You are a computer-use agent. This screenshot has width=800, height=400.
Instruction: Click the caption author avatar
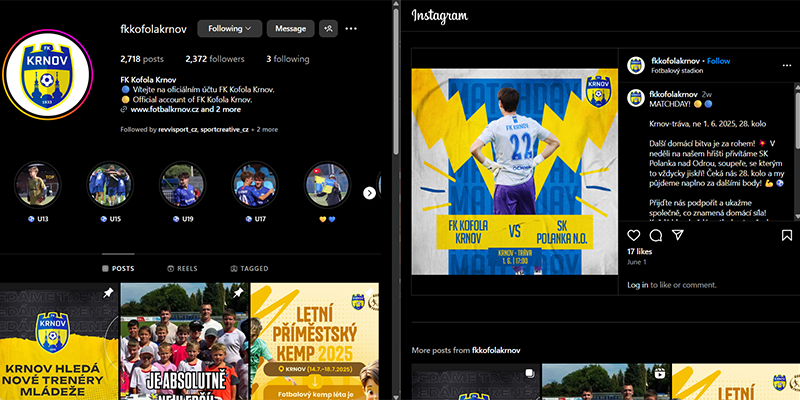[x=636, y=97]
